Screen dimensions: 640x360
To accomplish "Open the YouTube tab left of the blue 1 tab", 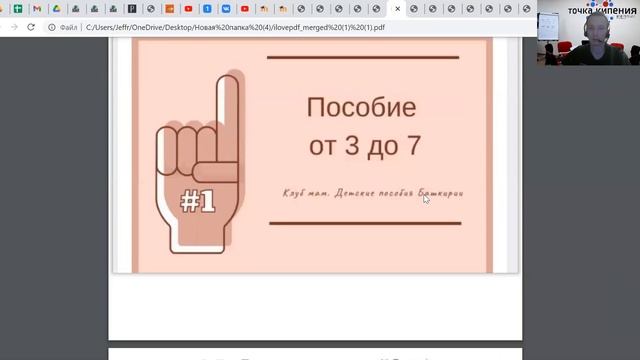I will pos(188,9).
